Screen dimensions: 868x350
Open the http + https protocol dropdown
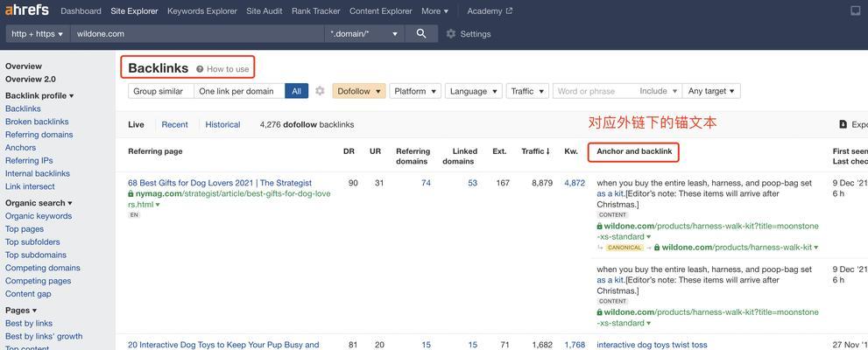pos(38,34)
